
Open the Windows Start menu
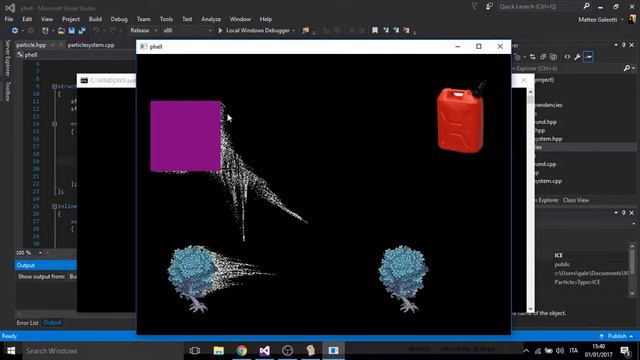[11, 351]
